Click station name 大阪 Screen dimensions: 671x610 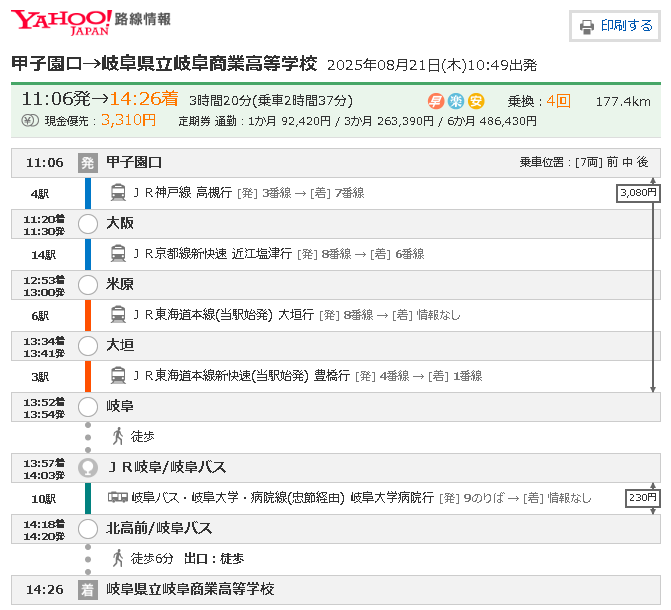pos(120,223)
